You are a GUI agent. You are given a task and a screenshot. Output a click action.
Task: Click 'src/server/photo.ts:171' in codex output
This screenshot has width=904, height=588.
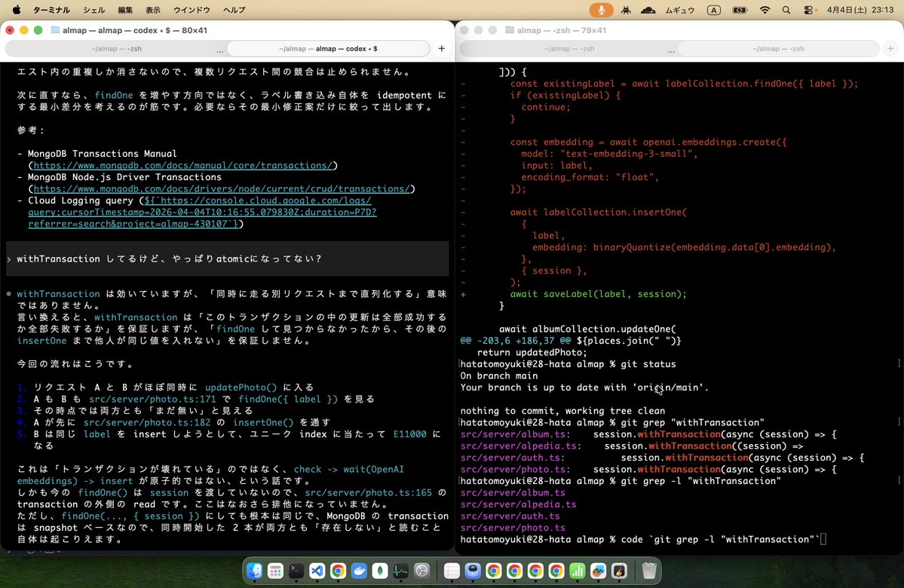pos(152,399)
